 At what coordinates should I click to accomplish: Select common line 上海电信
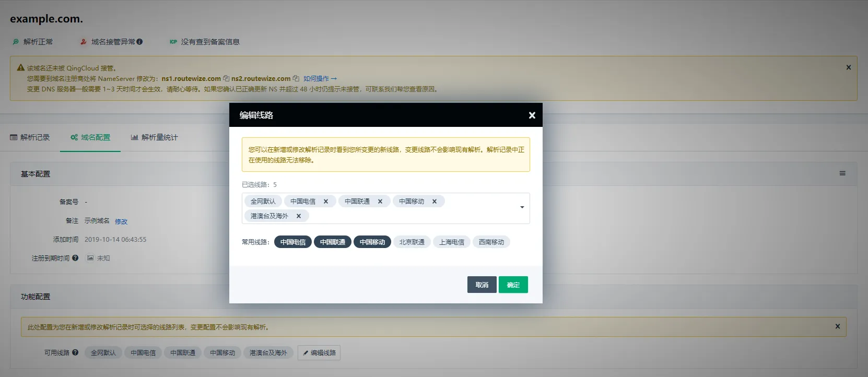point(452,242)
